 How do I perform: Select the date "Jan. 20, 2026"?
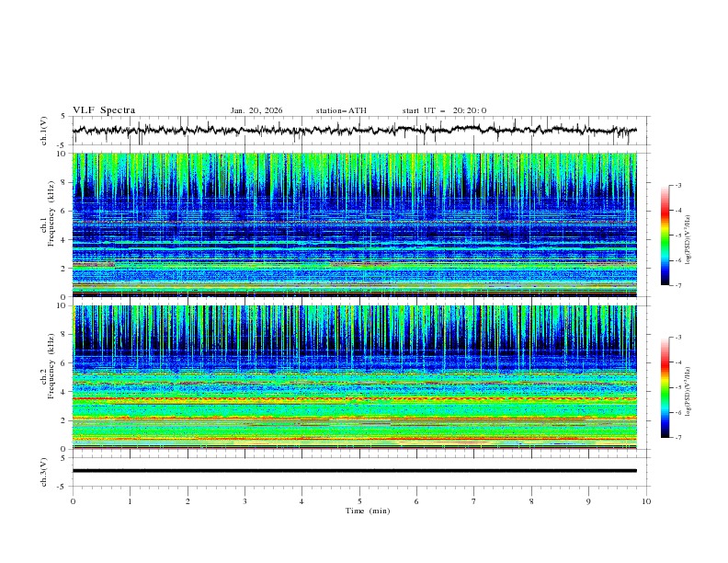tap(256, 110)
